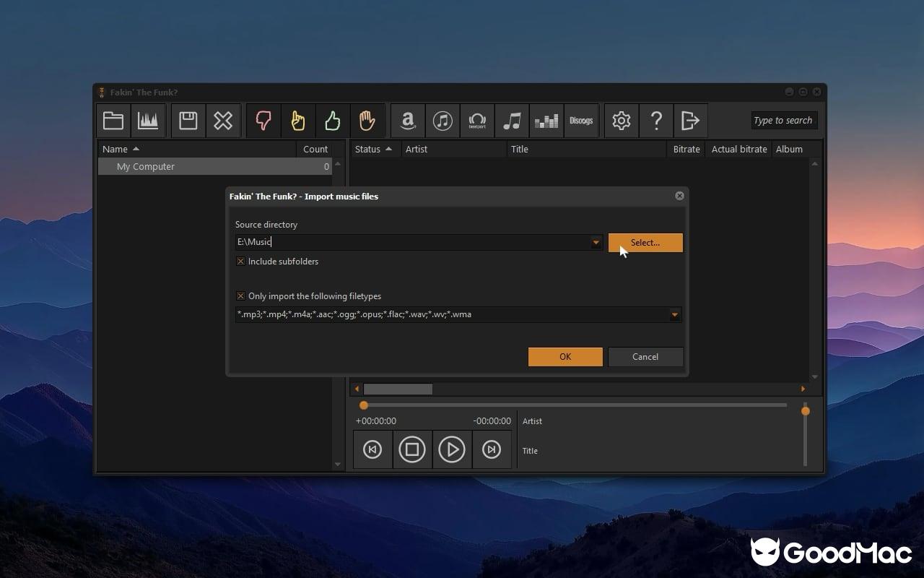Click the double music note icon
The width and height of the screenshot is (924, 578).
[x=512, y=121]
